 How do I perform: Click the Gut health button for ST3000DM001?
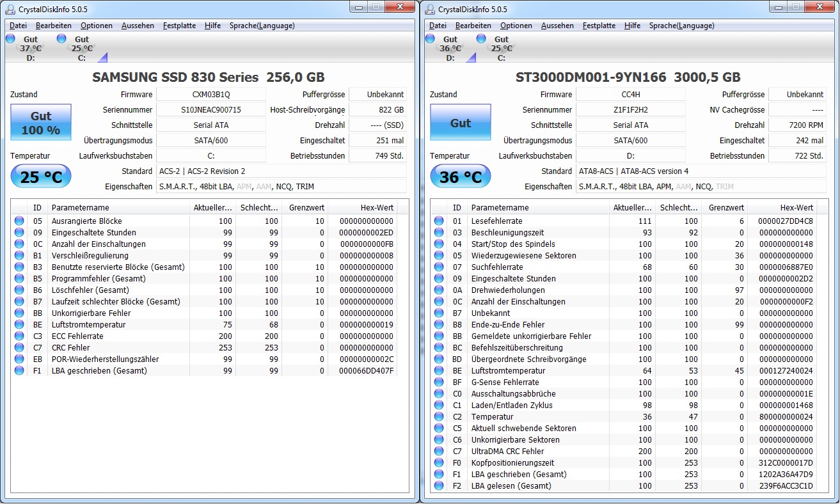[461, 122]
